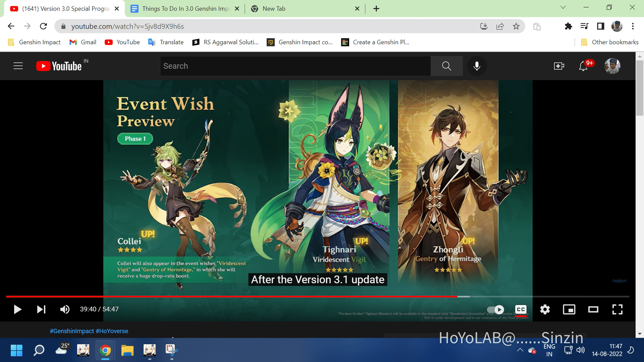The height and width of the screenshot is (362, 644).
Task: Mute the video volume speaker
Action: (x=65, y=310)
